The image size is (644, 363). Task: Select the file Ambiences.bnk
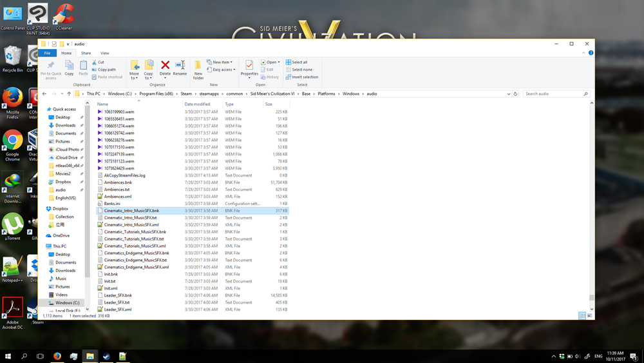click(118, 182)
